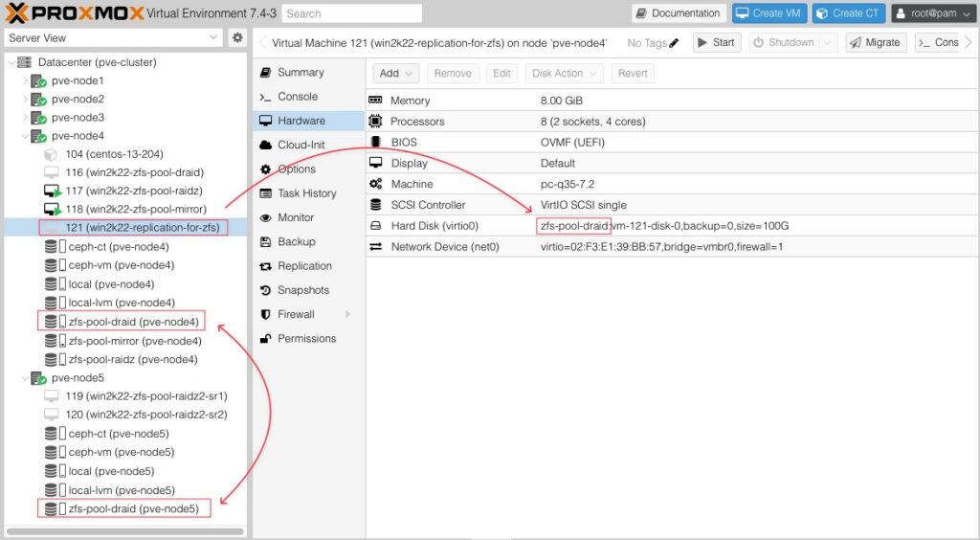Click the Remove hardware button
This screenshot has height=540, width=980.
point(453,73)
